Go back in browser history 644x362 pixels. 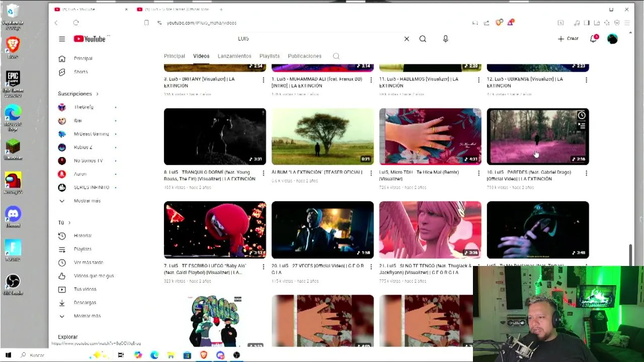[x=56, y=23]
